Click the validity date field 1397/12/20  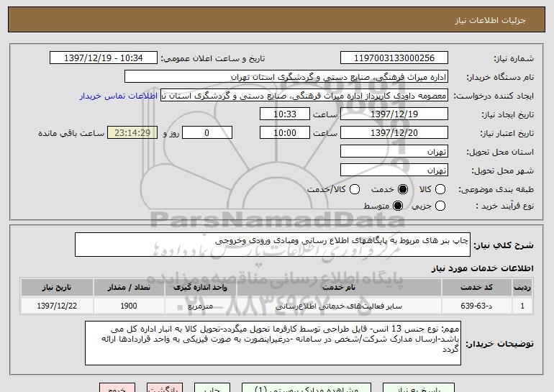pyautogui.click(x=394, y=133)
